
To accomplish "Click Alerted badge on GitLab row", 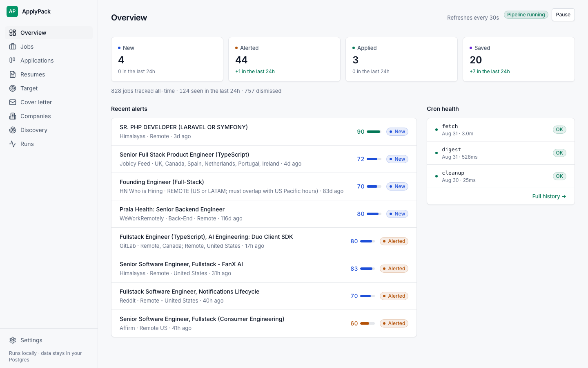I will click(394, 241).
